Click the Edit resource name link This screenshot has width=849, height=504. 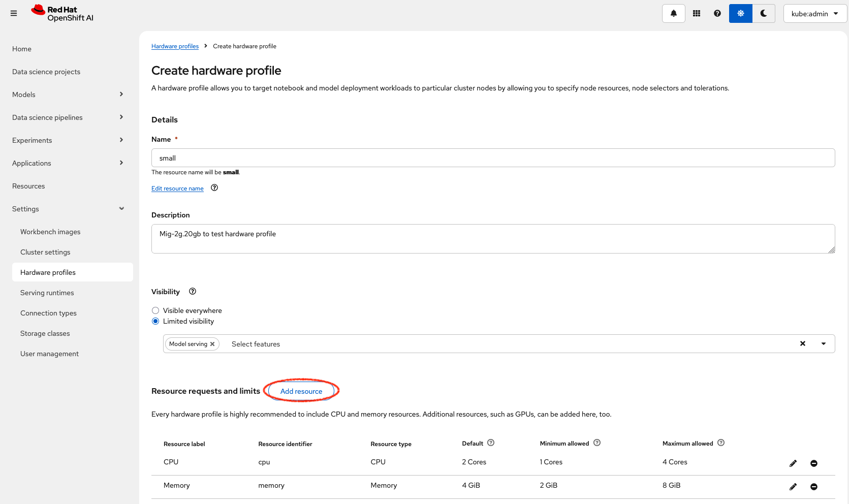point(177,188)
